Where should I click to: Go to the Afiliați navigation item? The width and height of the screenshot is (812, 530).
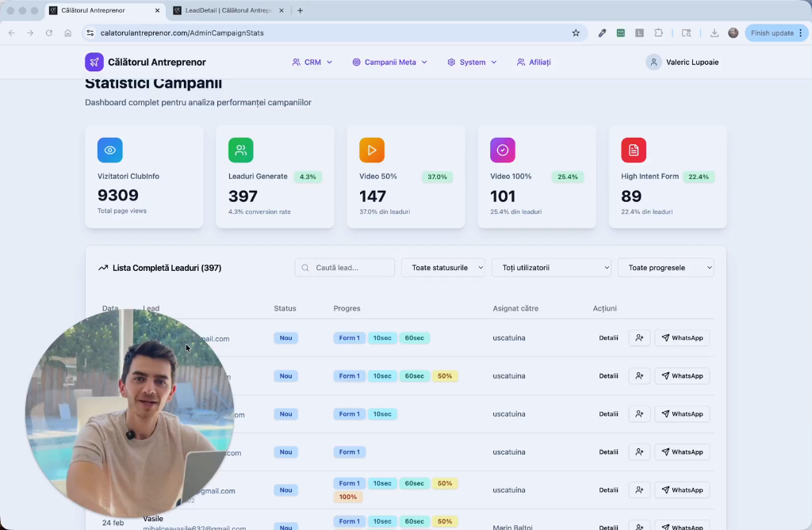[534, 62]
